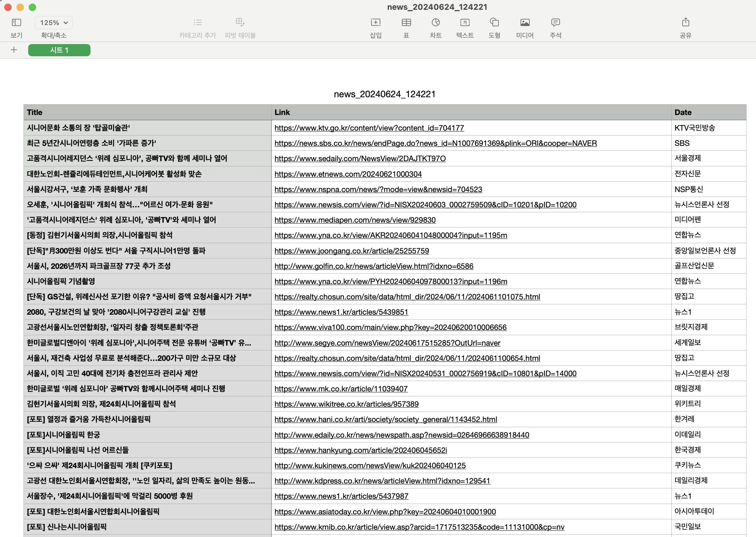The width and height of the screenshot is (756, 537).
Task: Open the Shape (도형) picker
Action: [x=494, y=23]
